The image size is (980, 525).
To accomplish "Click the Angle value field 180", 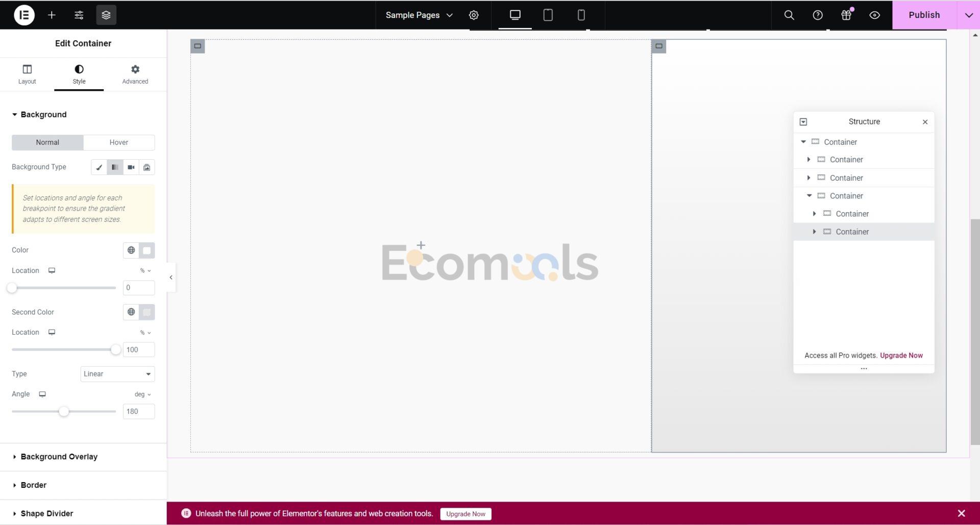I will (139, 412).
